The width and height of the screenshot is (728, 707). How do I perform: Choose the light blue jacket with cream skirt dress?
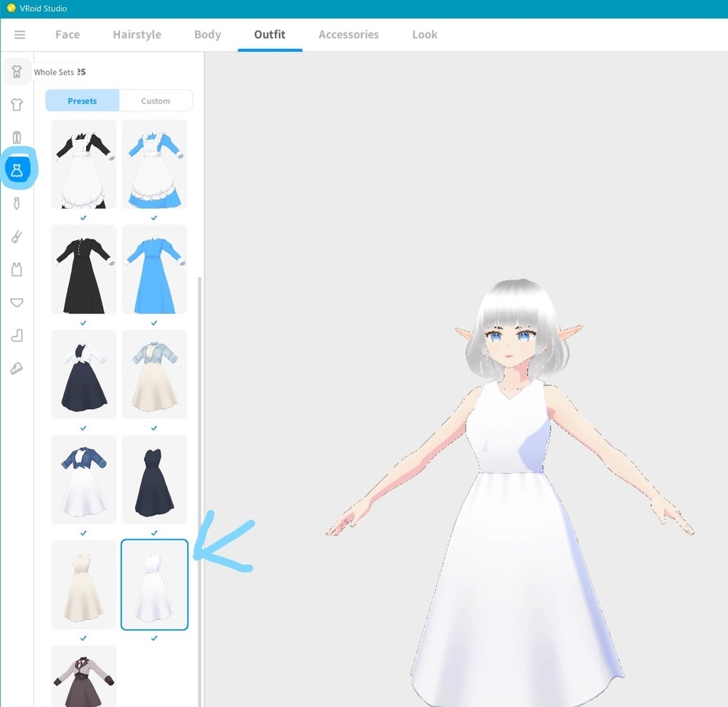click(x=154, y=374)
